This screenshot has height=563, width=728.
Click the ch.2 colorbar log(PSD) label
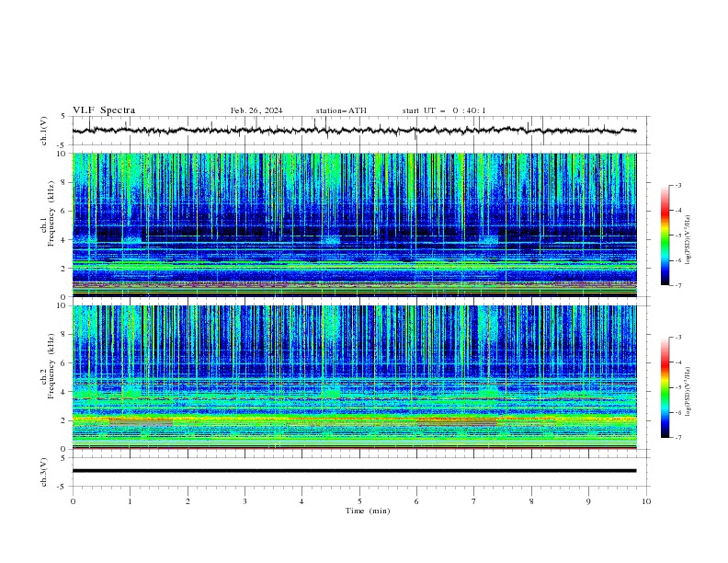(x=688, y=391)
